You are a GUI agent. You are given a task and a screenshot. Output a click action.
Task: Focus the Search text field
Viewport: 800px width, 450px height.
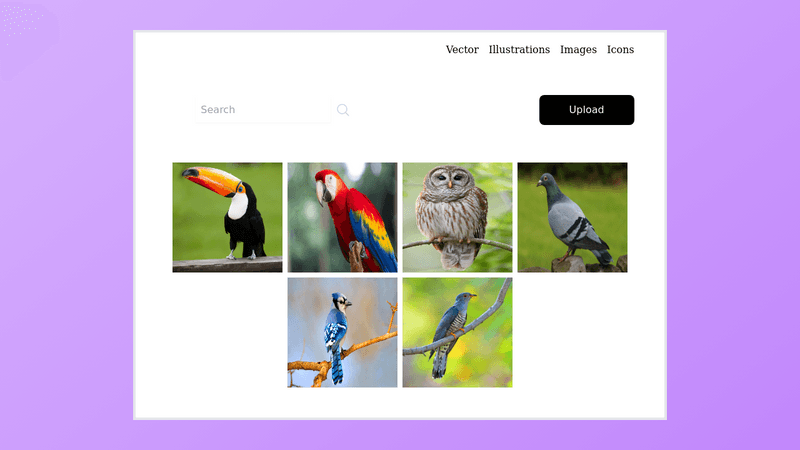click(263, 110)
